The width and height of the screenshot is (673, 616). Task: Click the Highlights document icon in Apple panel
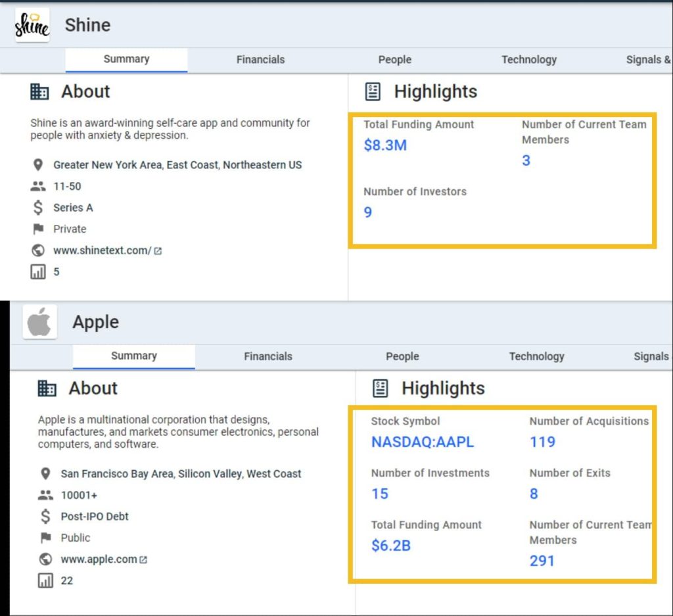[380, 388]
